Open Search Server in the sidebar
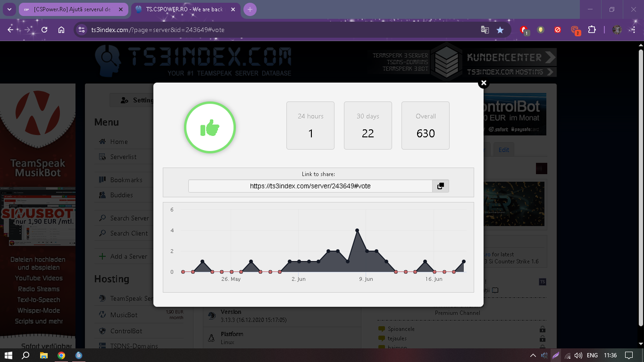 point(130,219)
